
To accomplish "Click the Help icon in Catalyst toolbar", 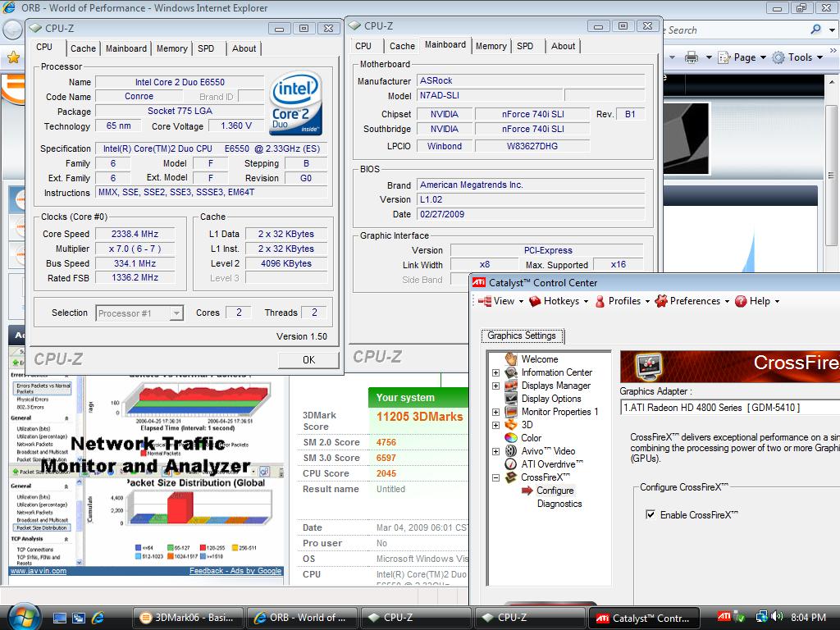I will point(741,301).
